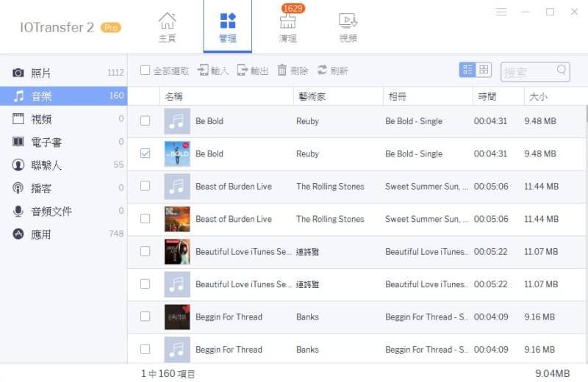The width and height of the screenshot is (588, 382).
Task: Click the Be Bold album cover thumbnail
Action: tap(177, 154)
